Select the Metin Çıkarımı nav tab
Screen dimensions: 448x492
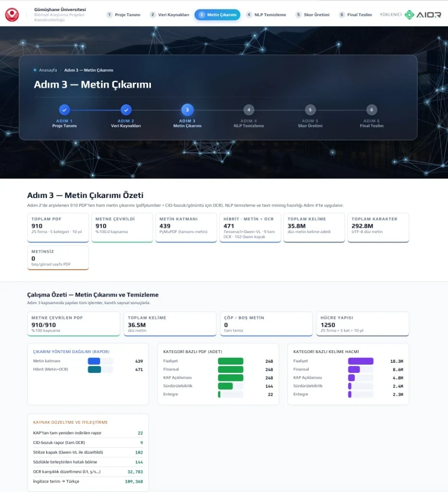click(217, 15)
